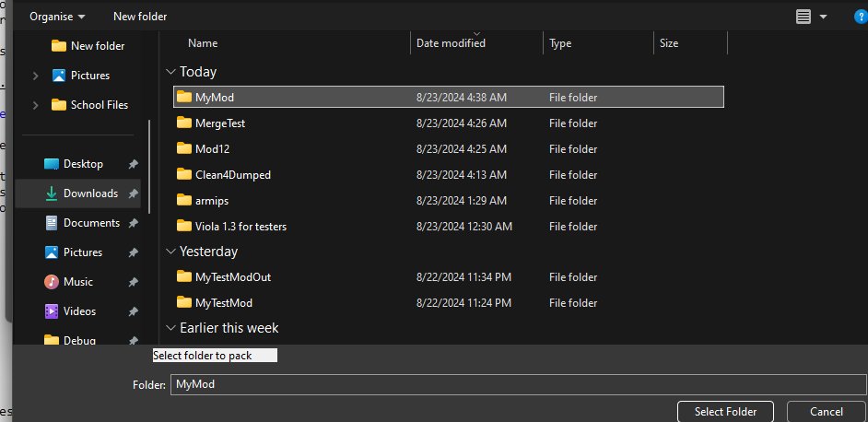The image size is (868, 422).
Task: Click the Documents icon in sidebar
Action: (52, 223)
